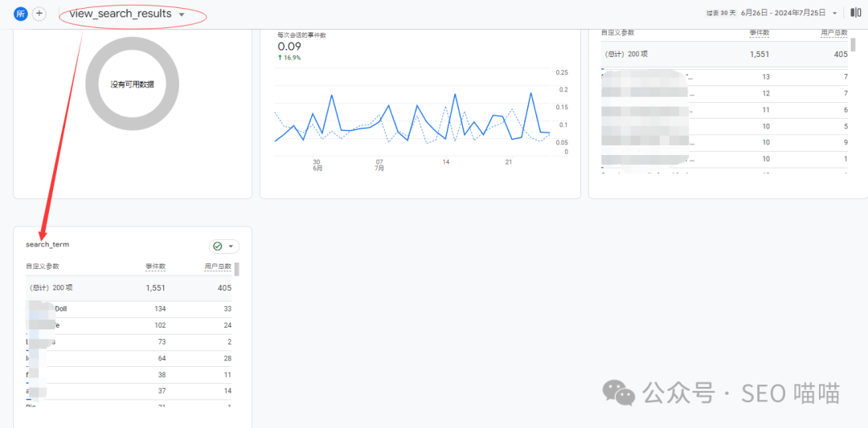868x428 pixels.
Task: Sort search_term table by 用户总数 column
Action: pos(218,267)
